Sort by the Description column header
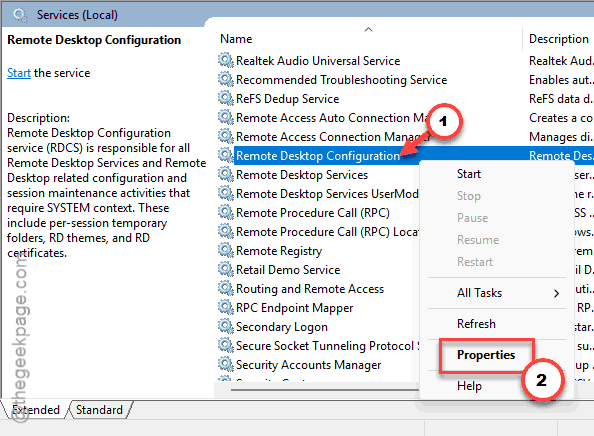 pyautogui.click(x=559, y=39)
